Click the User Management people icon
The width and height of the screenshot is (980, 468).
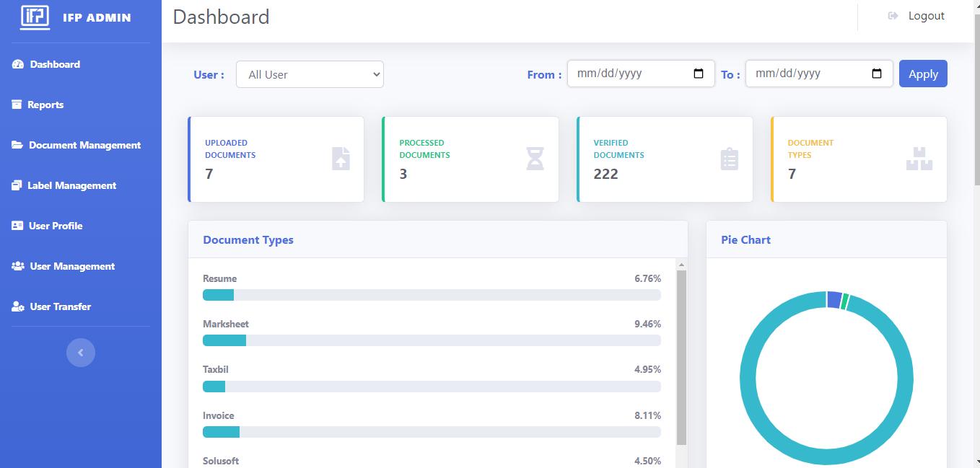[x=18, y=266]
